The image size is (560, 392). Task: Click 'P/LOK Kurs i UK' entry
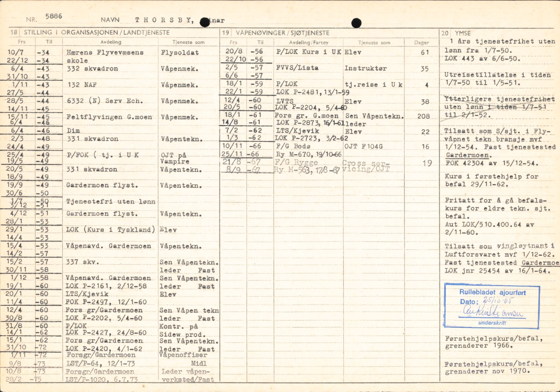[309, 52]
